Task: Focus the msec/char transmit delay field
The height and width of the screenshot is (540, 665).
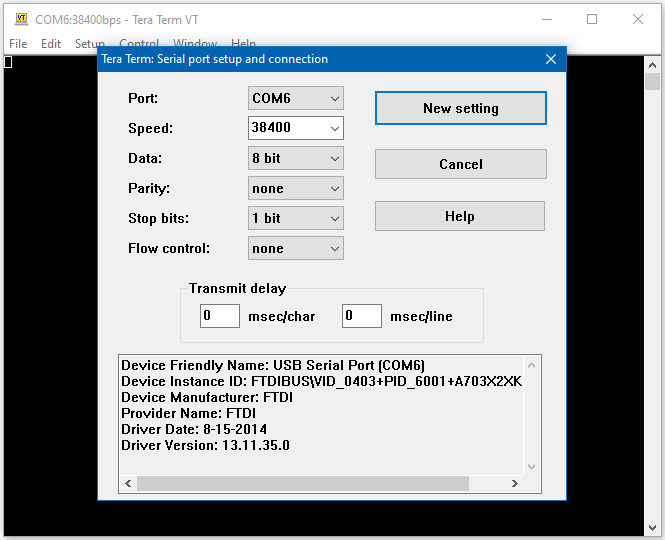Action: pyautogui.click(x=220, y=316)
